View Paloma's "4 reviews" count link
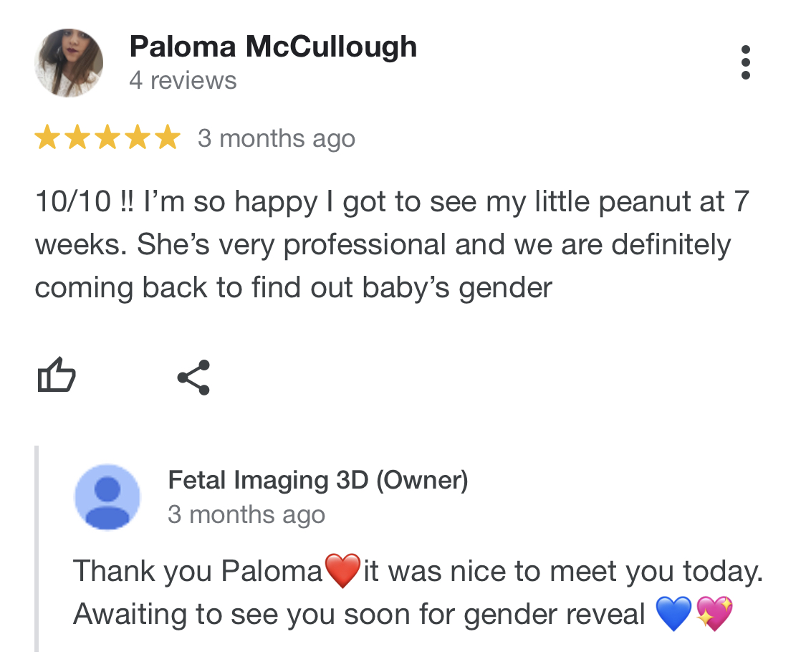 tap(183, 80)
